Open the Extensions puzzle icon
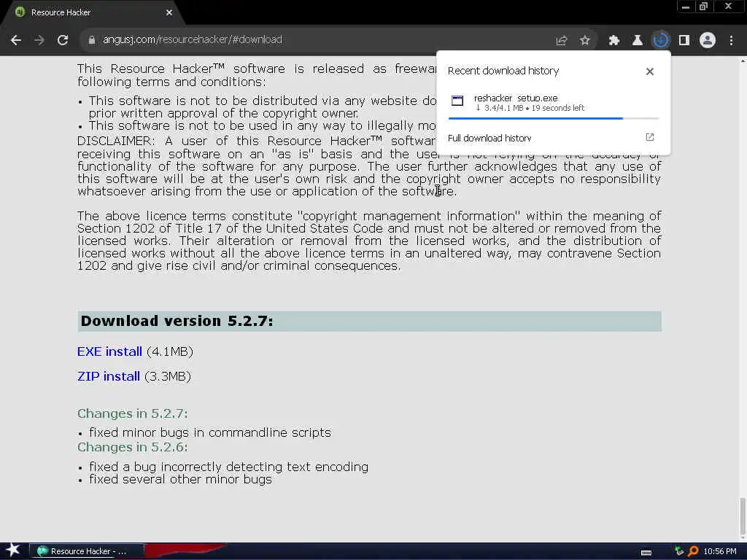Image resolution: width=747 pixels, height=560 pixels. [614, 41]
